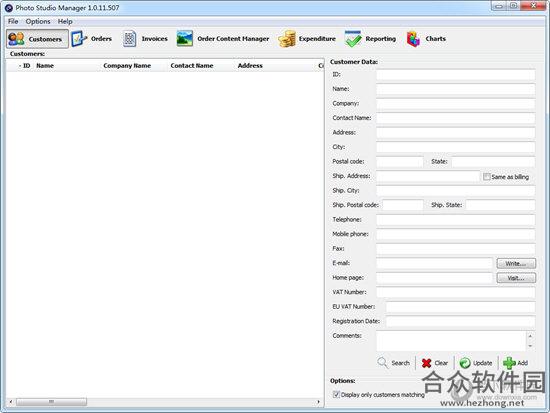Click the Comments scrollbar up arrow
This screenshot has width=550, height=413.
pos(530,336)
